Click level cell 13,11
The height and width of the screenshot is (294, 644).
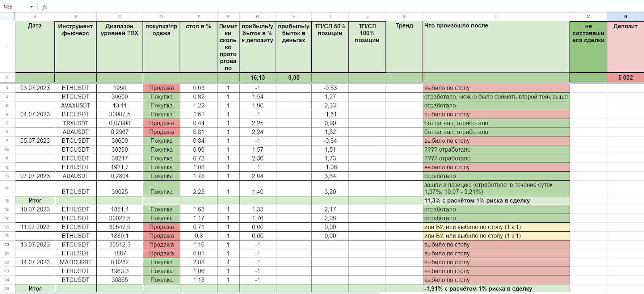(x=120, y=105)
